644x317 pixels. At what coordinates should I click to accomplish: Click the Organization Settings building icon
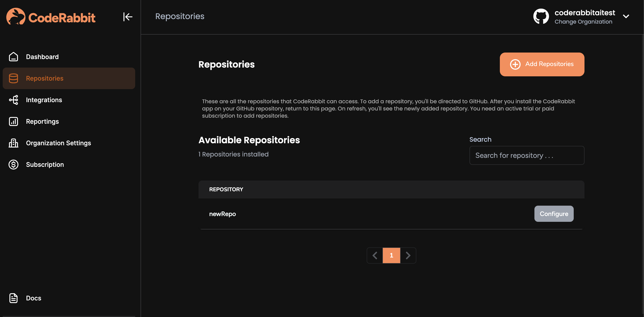[x=13, y=143]
